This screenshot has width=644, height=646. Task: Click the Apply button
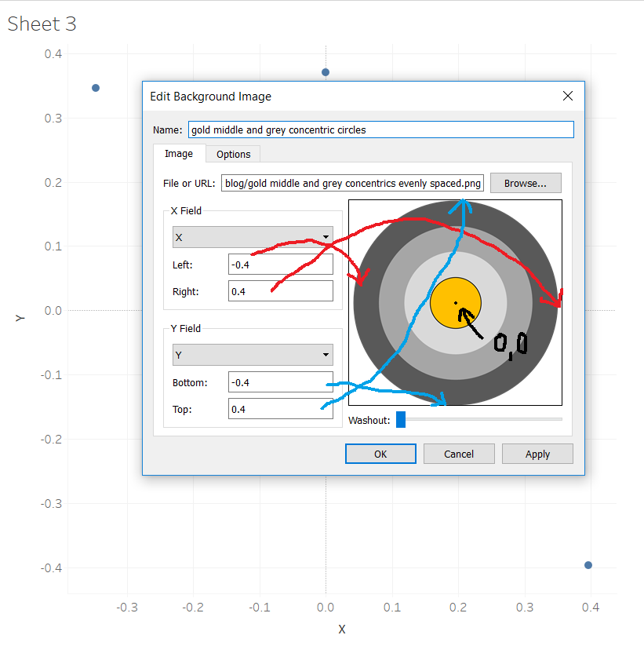(537, 454)
